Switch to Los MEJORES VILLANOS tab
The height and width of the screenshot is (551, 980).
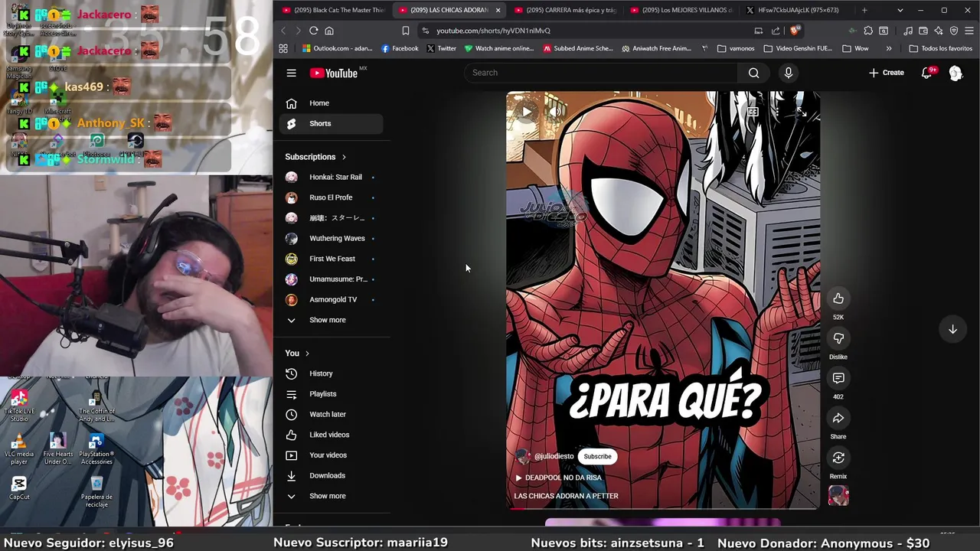tap(681, 10)
